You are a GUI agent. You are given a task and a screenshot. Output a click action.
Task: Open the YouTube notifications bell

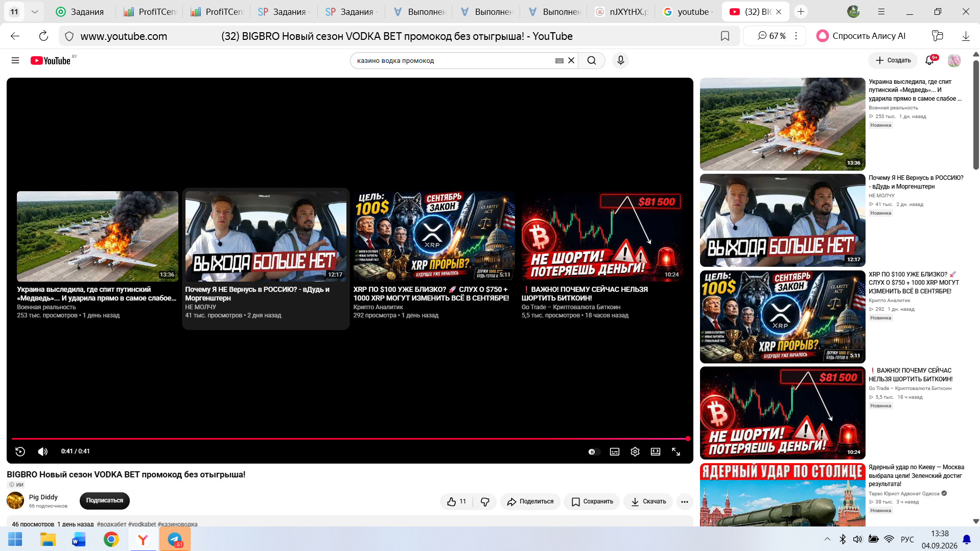coord(930,60)
